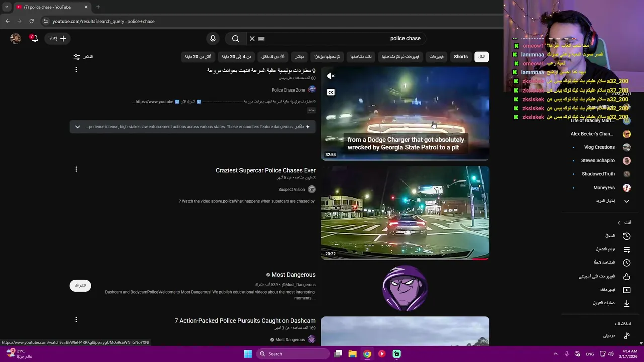
Task: Select Unwatched videos filter chip
Action: click(x=400, y=57)
